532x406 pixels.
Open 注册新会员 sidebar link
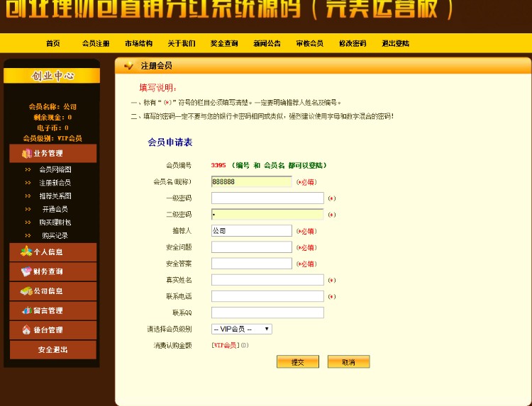(x=55, y=183)
